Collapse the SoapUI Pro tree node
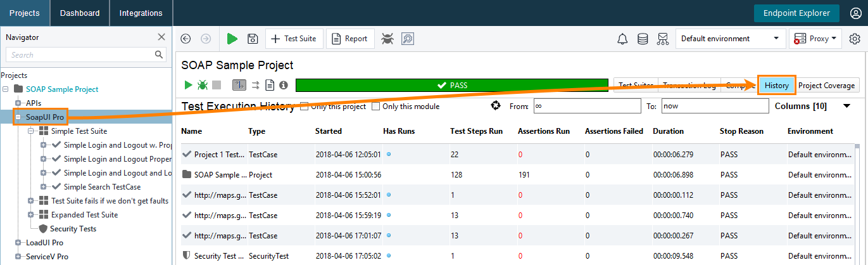This screenshot has height=265, width=868. 18,117
